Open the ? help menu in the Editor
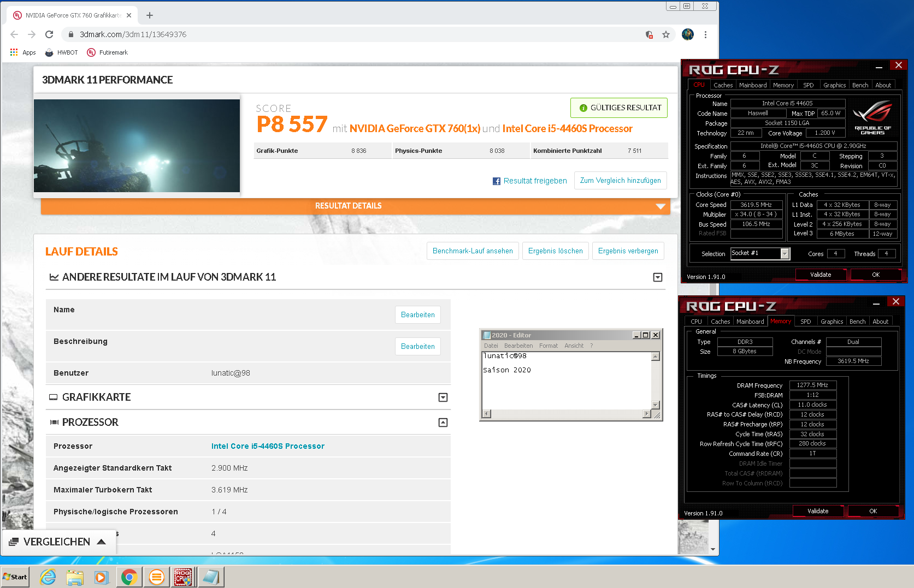 pos(591,346)
